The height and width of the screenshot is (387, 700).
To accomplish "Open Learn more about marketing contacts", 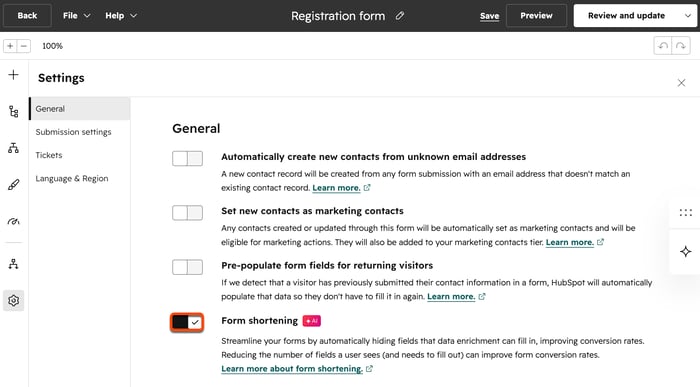I will pos(570,242).
